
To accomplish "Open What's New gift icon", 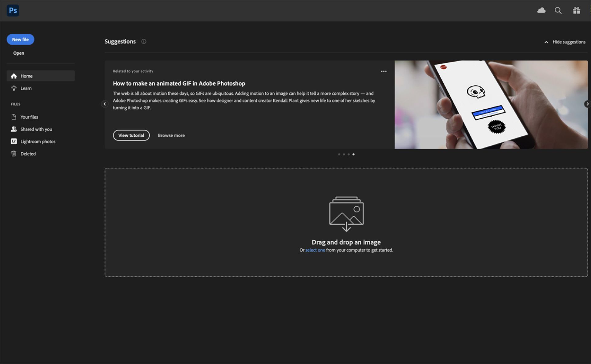I will point(577,10).
